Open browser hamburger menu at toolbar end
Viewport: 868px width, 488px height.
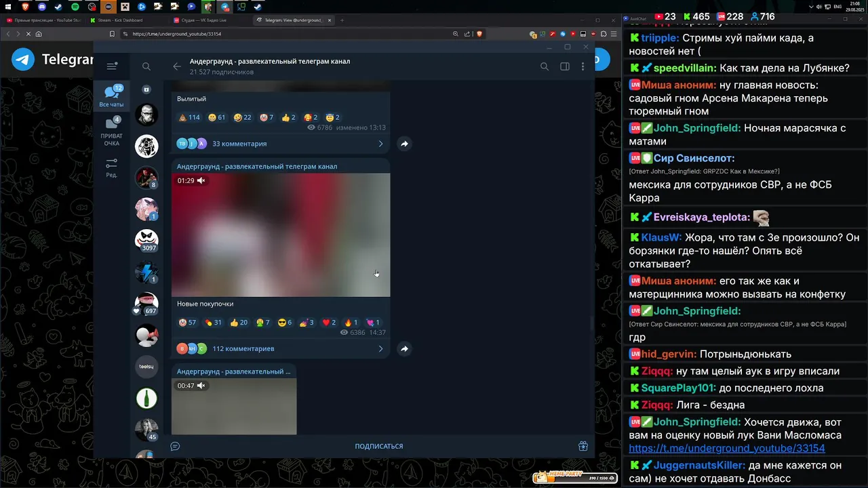pyautogui.click(x=612, y=34)
